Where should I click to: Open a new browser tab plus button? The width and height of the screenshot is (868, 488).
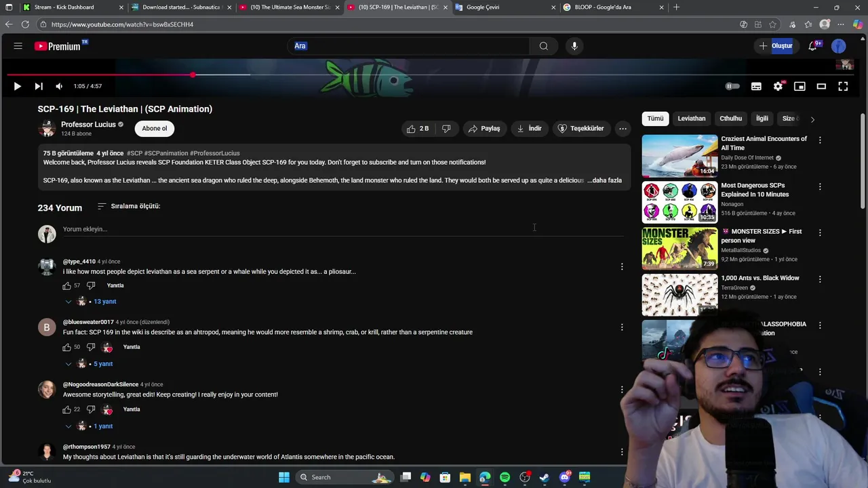(x=676, y=7)
